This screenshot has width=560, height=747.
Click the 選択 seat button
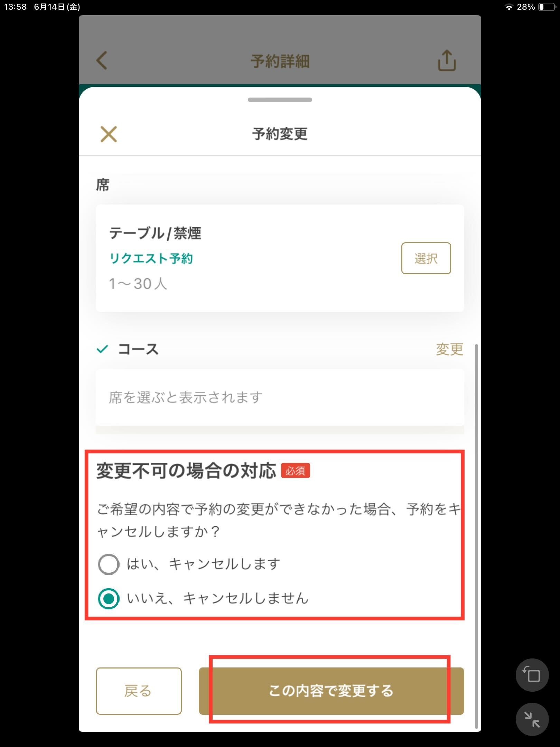(426, 258)
